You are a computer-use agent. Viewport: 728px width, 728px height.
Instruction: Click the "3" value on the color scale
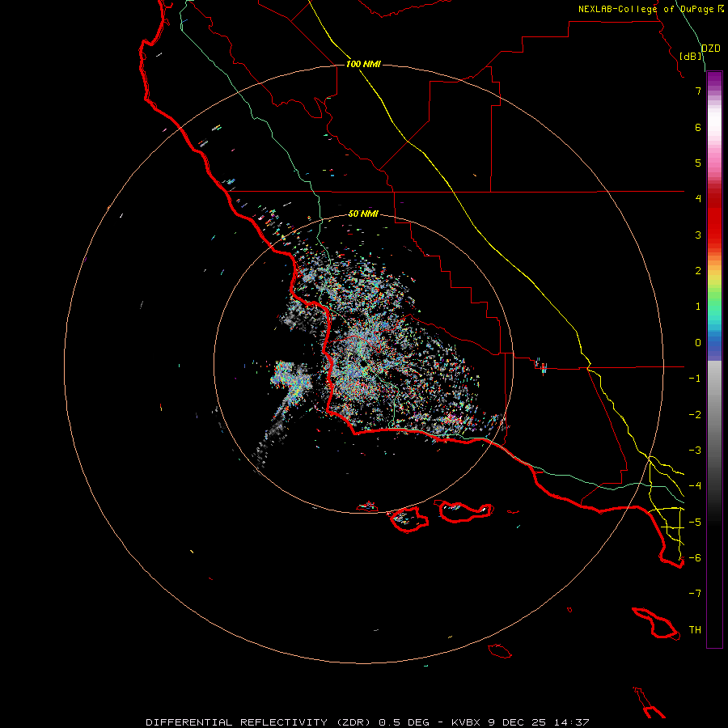point(698,235)
